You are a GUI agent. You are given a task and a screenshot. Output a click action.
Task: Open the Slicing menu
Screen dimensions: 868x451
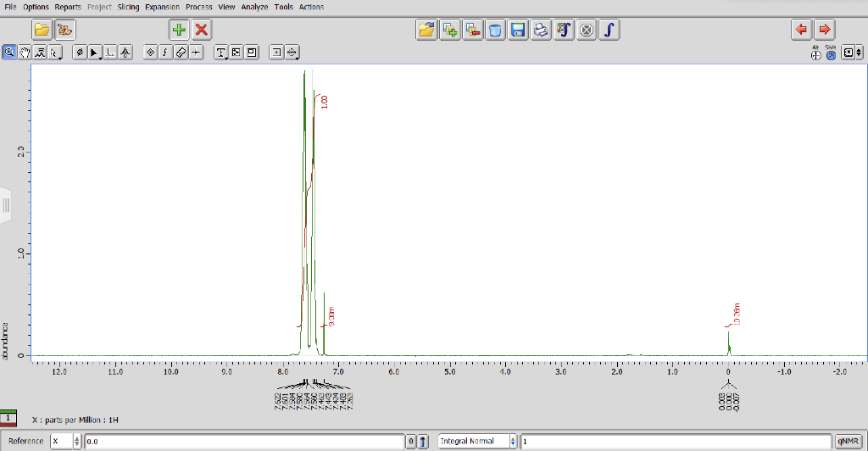[x=128, y=7]
